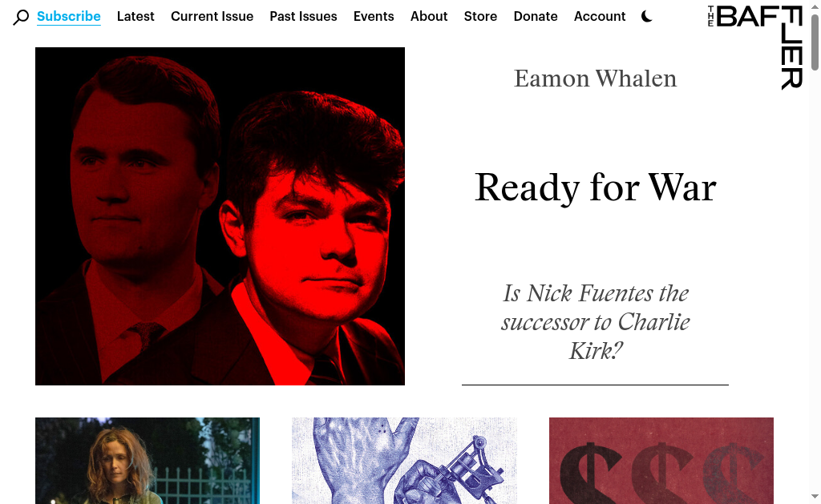The height and width of the screenshot is (504, 821).
Task: Open the Ready for War headline
Action: [x=596, y=187]
